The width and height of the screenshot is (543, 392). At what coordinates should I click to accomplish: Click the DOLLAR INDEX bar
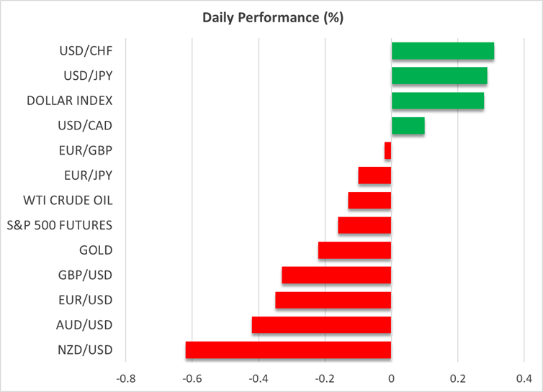click(x=437, y=101)
